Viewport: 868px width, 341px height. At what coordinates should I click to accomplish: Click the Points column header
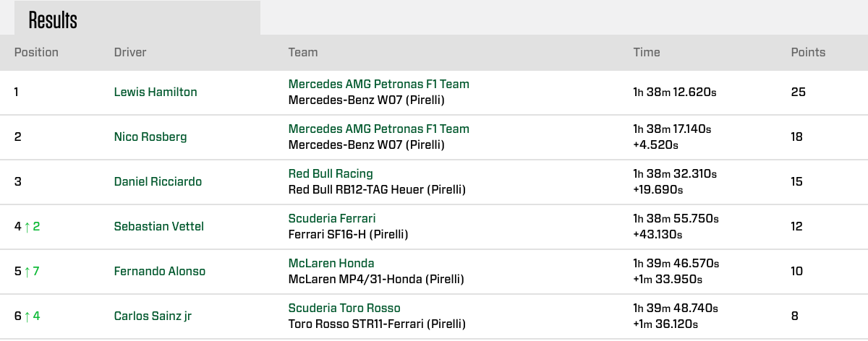coord(808,52)
